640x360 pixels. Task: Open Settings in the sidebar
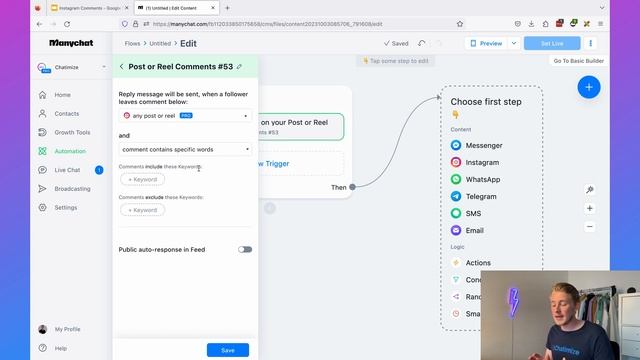(x=65, y=207)
